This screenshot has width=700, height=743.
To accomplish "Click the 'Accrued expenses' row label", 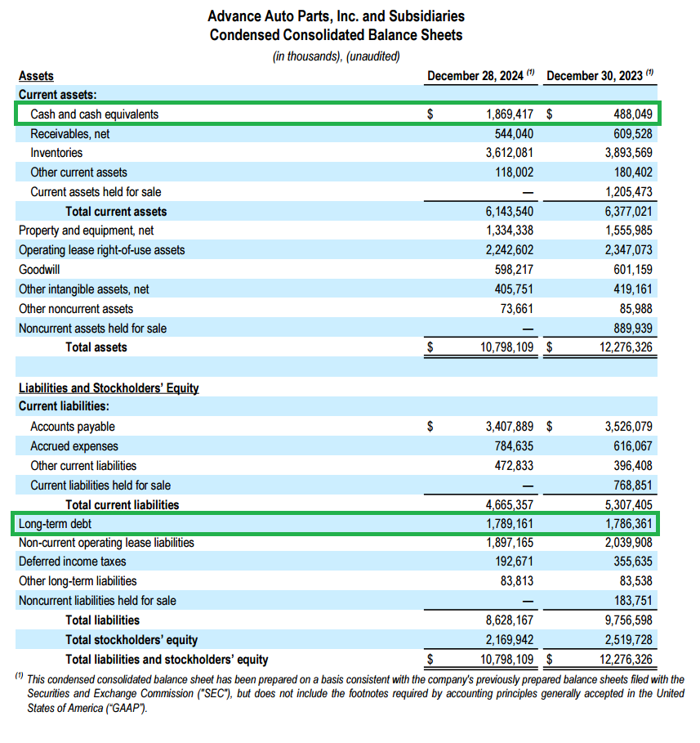I will pyautogui.click(x=74, y=446).
